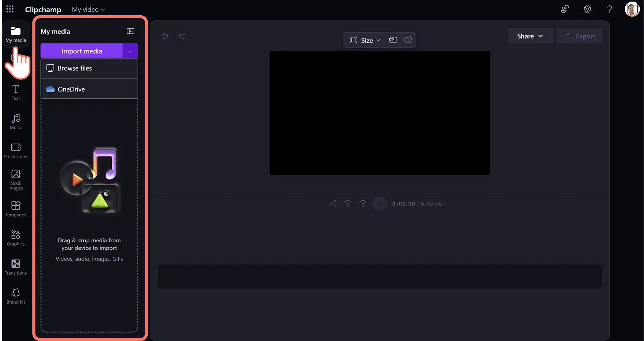This screenshot has height=341, width=644.
Task: Collapse the My media panel
Action: click(x=131, y=31)
